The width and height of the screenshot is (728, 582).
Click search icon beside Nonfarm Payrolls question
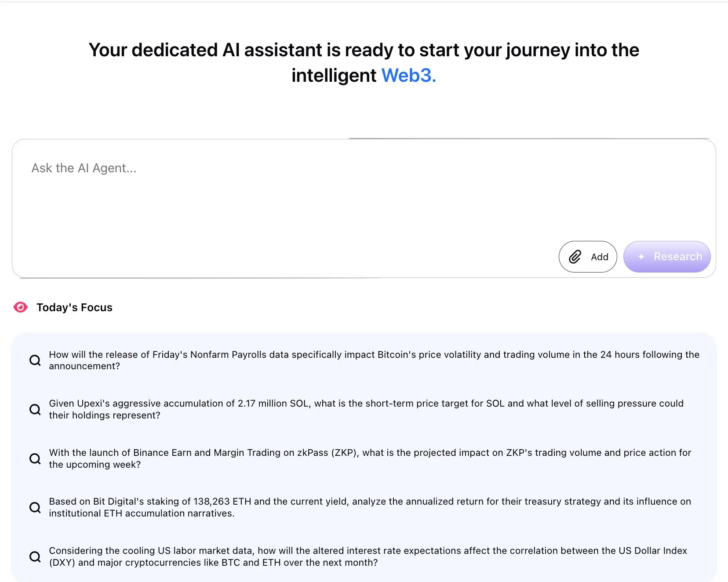pyautogui.click(x=35, y=360)
